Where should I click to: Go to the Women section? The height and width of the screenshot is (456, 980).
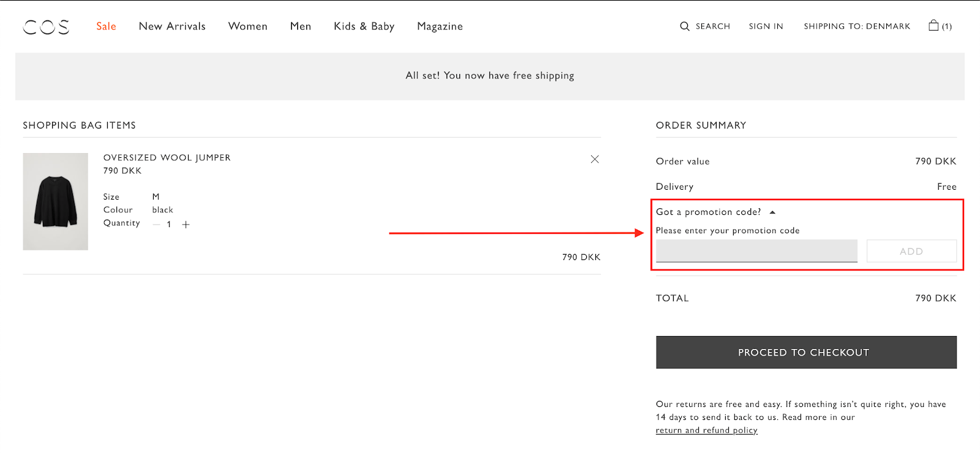click(x=247, y=26)
